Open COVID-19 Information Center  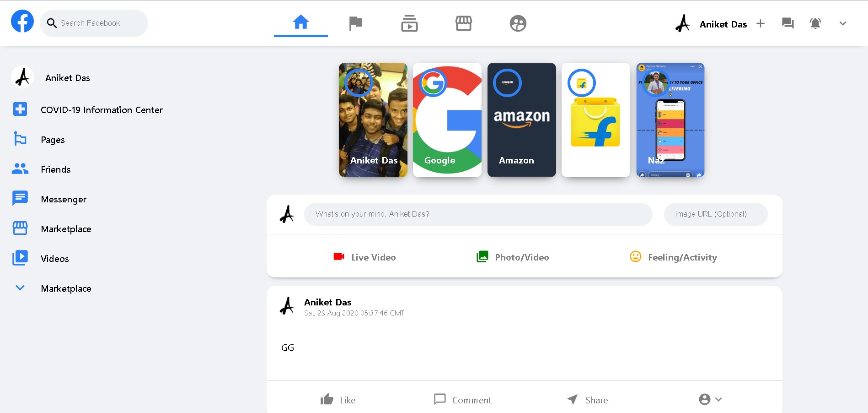click(102, 110)
